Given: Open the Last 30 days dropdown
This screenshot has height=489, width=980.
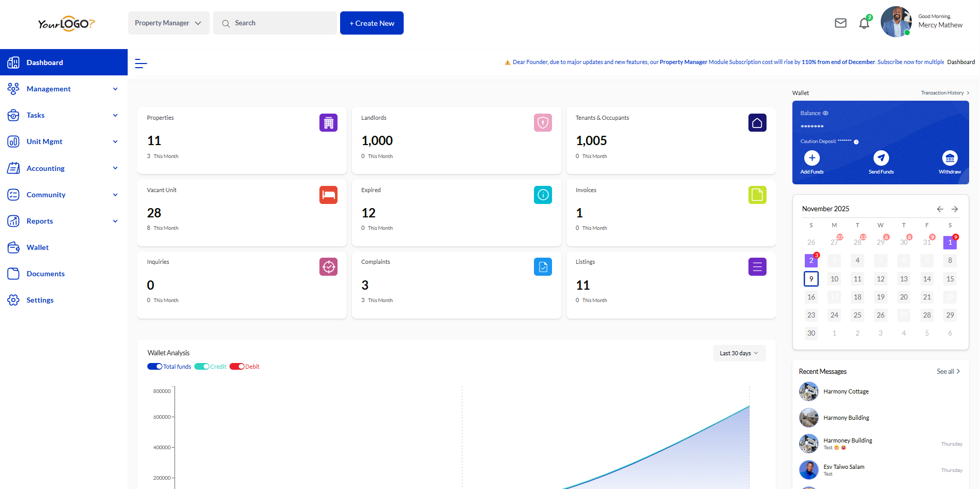Looking at the screenshot, I should coord(739,353).
